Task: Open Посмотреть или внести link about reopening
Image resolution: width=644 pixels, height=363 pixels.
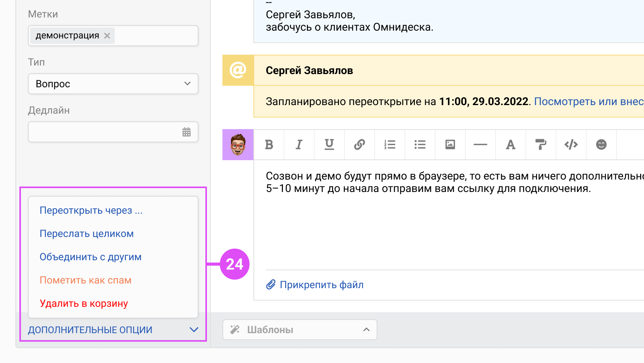Action: click(587, 101)
